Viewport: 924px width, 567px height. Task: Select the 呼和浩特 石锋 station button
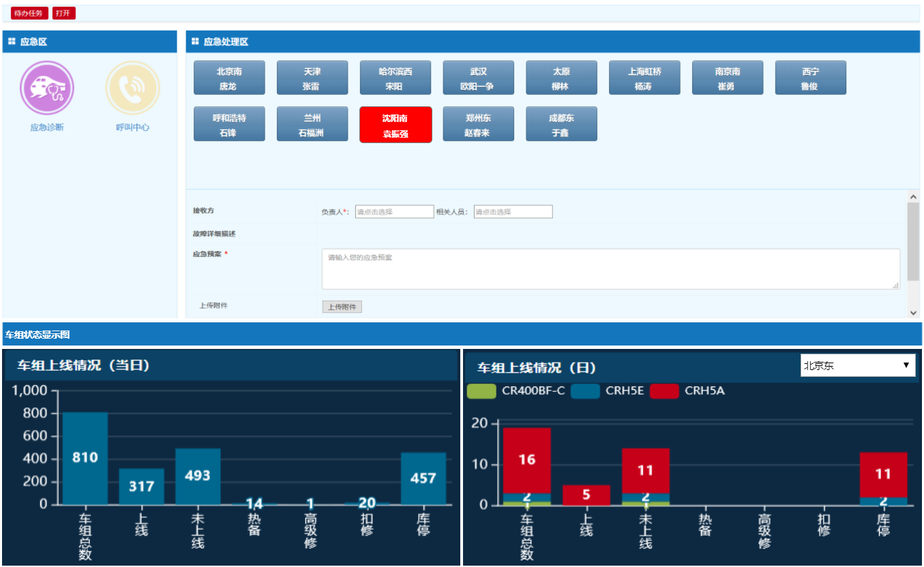pos(229,124)
